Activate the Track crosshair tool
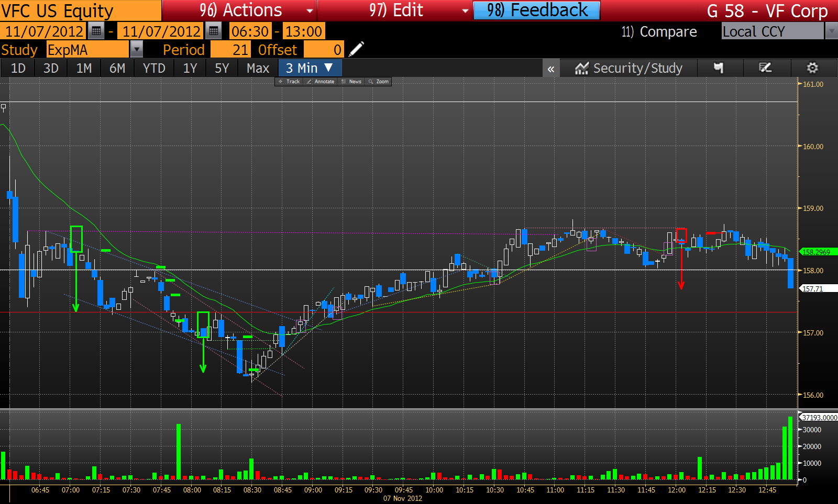This screenshot has height=504, width=838. pyautogui.click(x=289, y=82)
